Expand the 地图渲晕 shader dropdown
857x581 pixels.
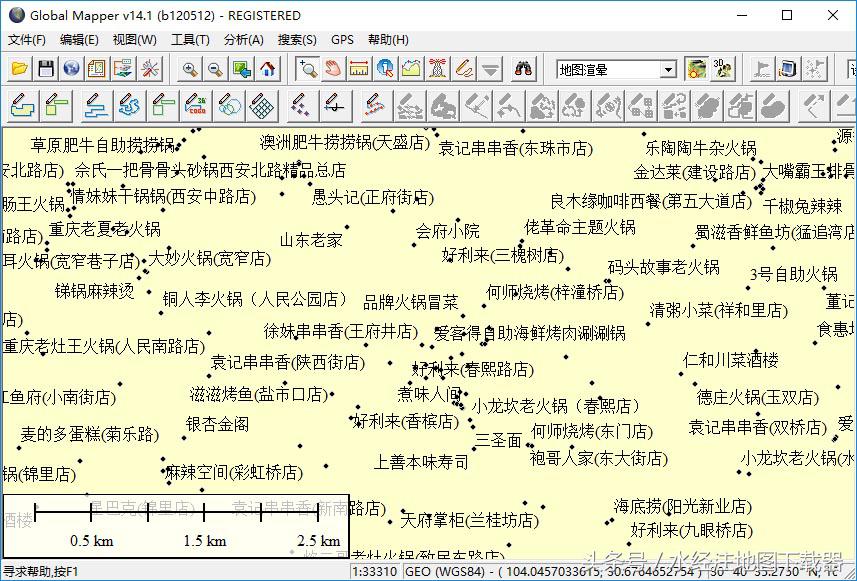(x=668, y=70)
